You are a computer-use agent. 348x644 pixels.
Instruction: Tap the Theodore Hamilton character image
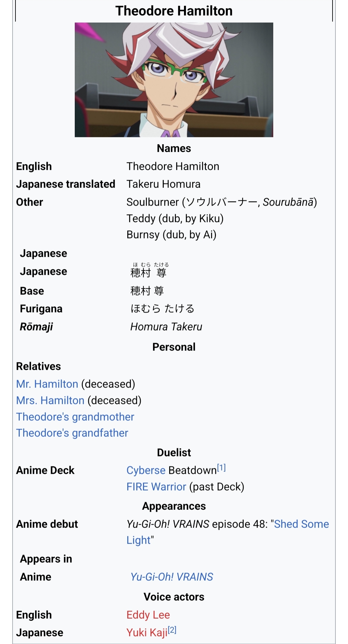click(x=174, y=80)
